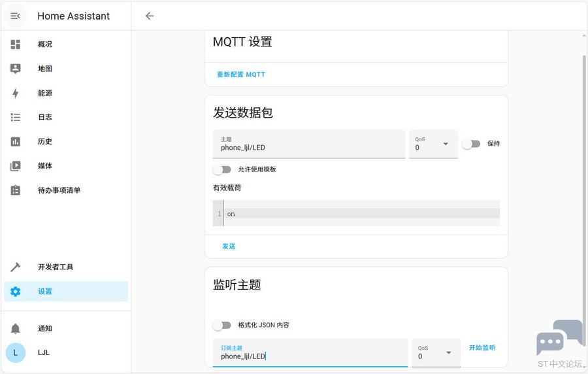Click the 主题 topic input field
Screen dimensions: 588x374
point(309,144)
